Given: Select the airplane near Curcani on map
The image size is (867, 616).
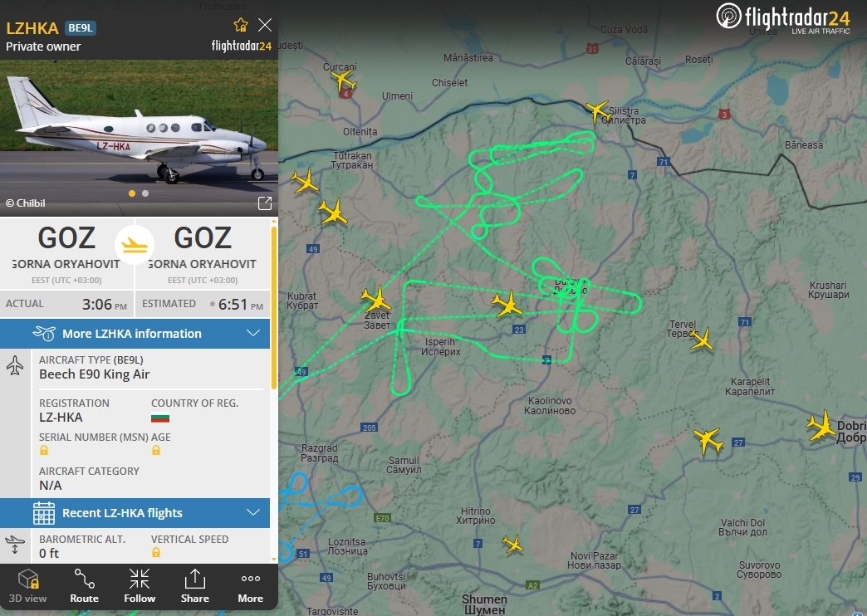Looking at the screenshot, I should click(x=343, y=81).
